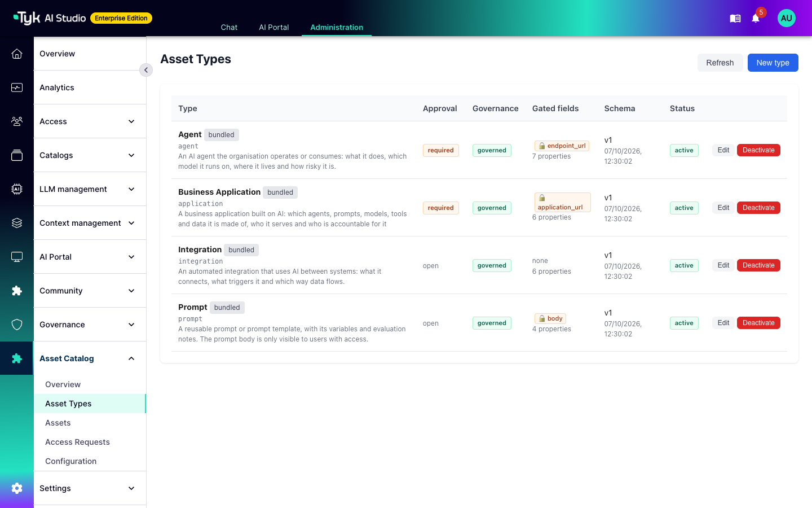Collapse the Asset Catalog section
812x508 pixels.
(90, 358)
